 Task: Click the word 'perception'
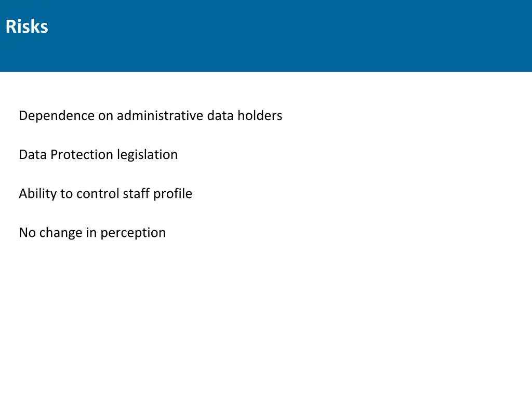click(133, 233)
